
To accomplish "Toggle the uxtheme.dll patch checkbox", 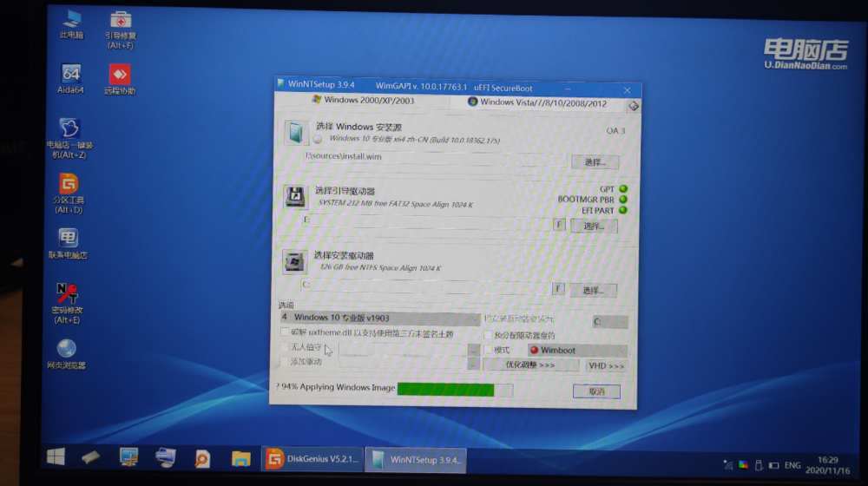I will pos(285,332).
